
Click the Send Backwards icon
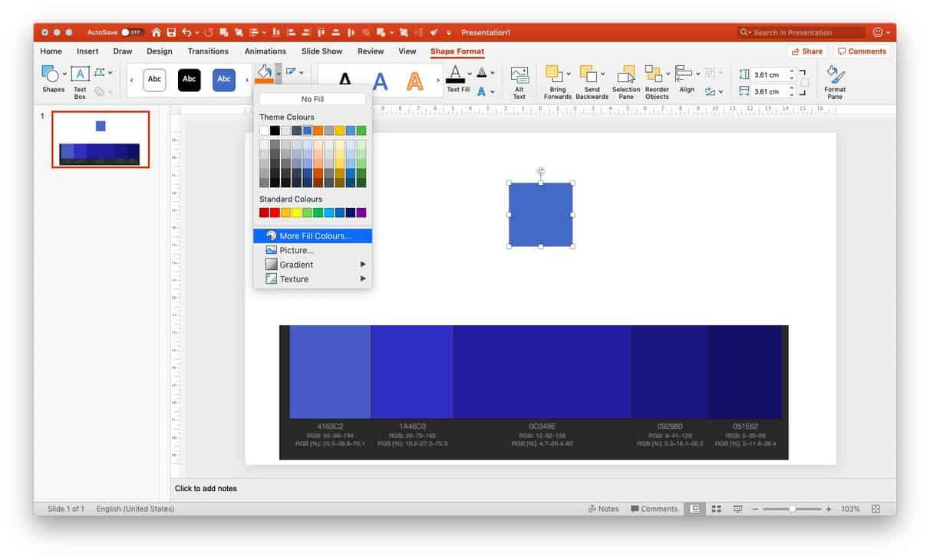(589, 74)
